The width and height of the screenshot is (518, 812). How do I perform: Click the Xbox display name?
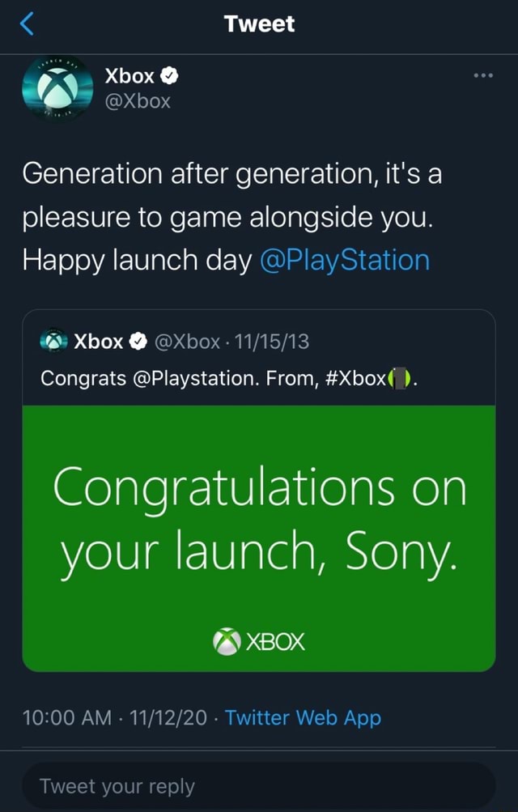click(x=128, y=75)
